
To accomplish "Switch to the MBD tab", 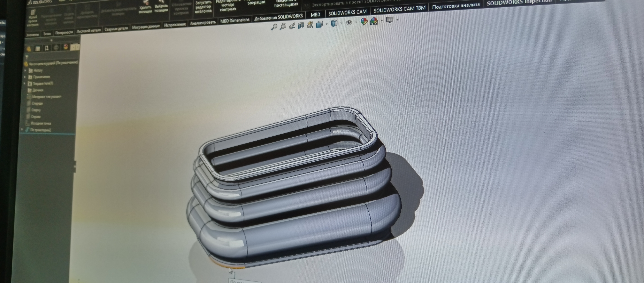I will [x=315, y=14].
